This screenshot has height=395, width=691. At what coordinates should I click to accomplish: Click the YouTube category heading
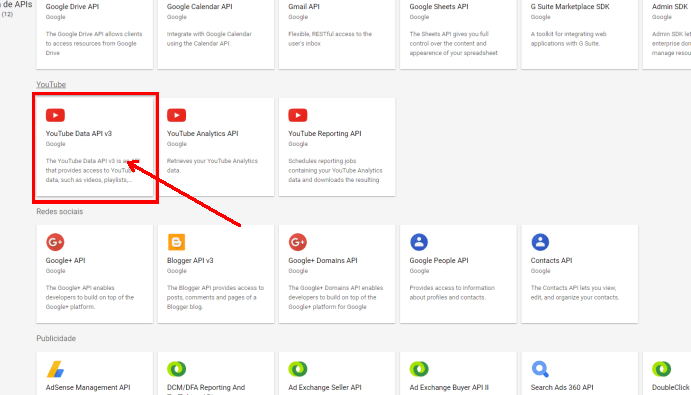51,84
